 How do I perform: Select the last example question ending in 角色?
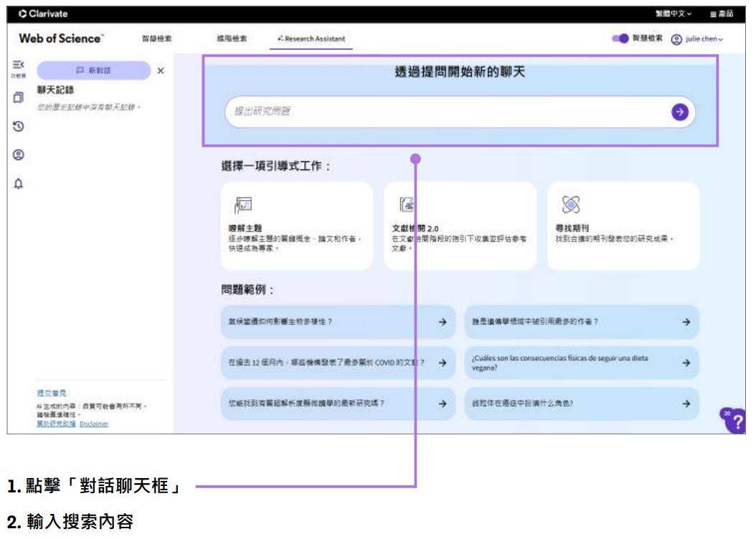582,404
